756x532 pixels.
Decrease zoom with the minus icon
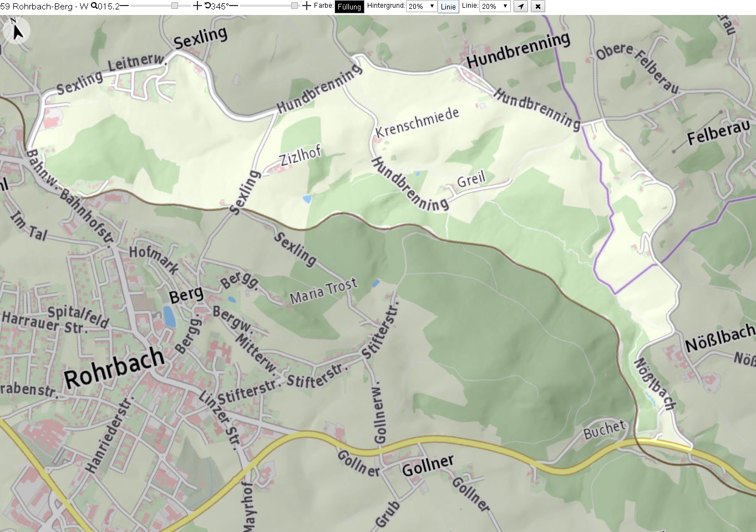click(x=124, y=6)
